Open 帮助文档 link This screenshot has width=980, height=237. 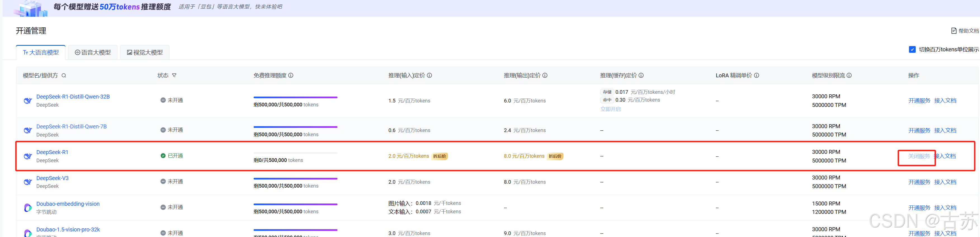click(x=968, y=31)
